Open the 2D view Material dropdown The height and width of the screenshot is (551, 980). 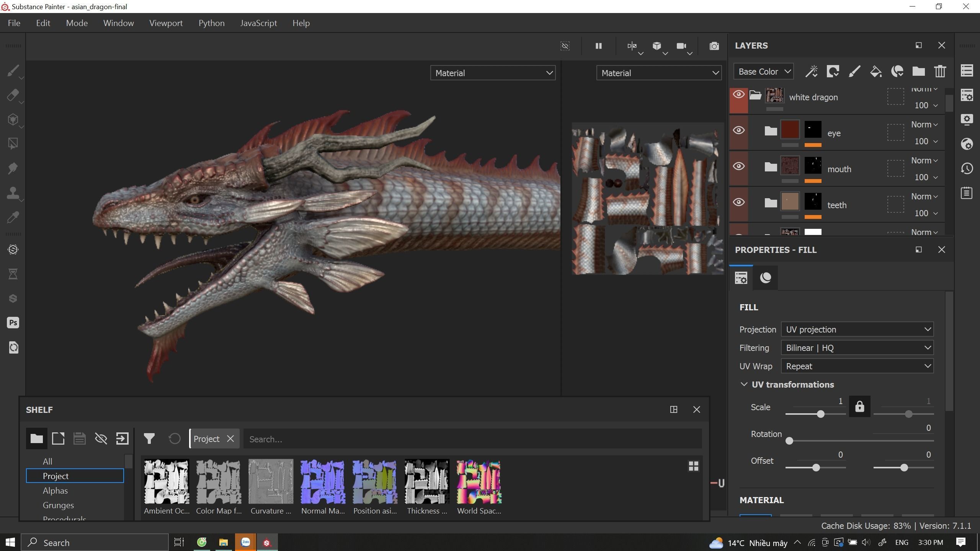[659, 73]
